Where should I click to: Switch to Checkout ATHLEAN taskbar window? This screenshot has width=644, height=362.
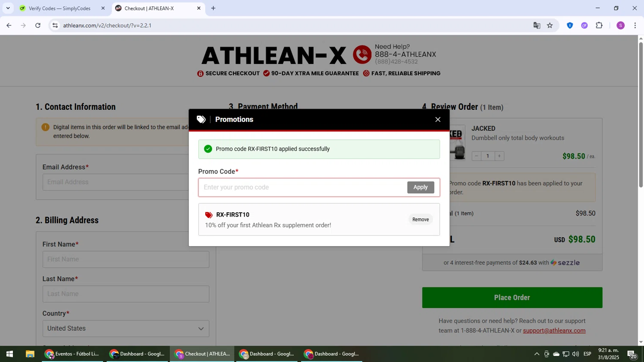click(202, 354)
